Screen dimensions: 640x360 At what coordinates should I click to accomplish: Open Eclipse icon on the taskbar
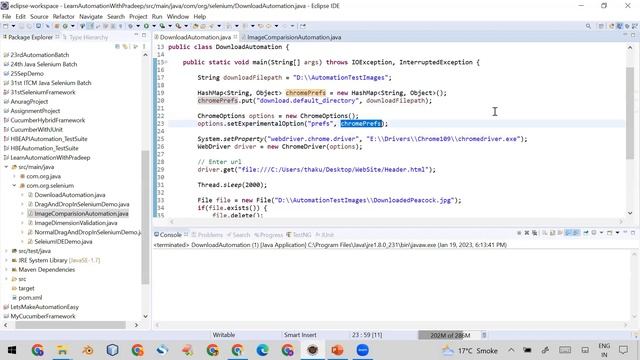coord(313,350)
